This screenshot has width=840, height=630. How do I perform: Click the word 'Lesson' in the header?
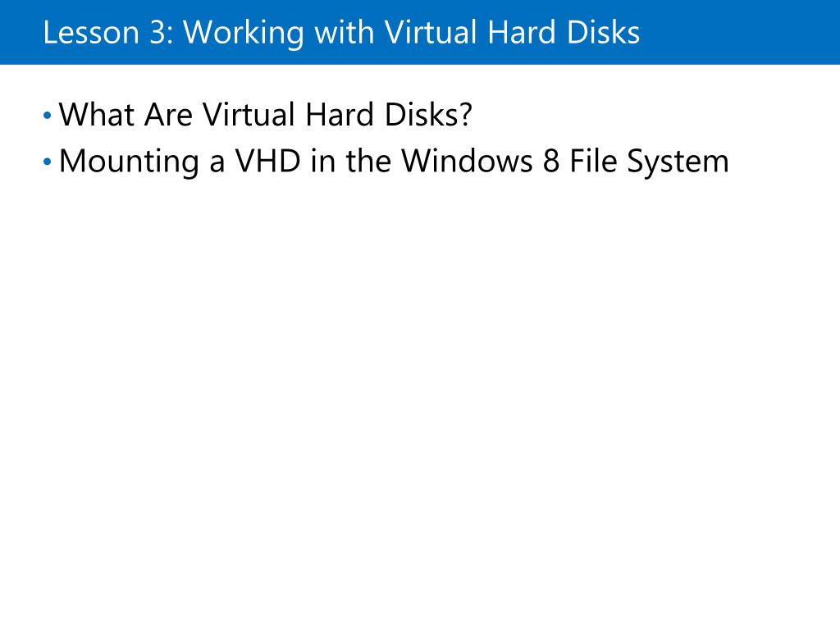coord(91,33)
